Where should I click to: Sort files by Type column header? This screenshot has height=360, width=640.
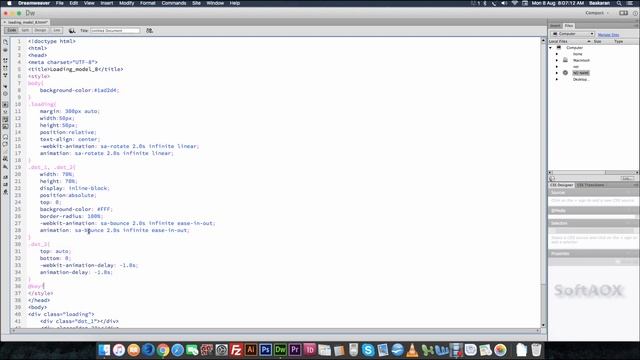(619, 42)
